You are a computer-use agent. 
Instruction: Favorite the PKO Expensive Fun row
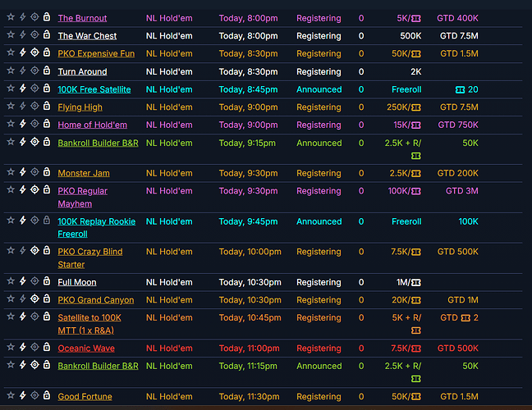(x=11, y=52)
